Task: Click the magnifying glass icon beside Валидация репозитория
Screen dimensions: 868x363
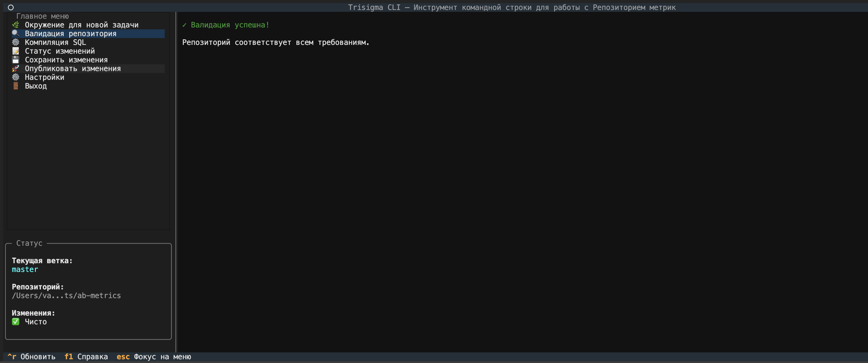Action: coord(16,34)
